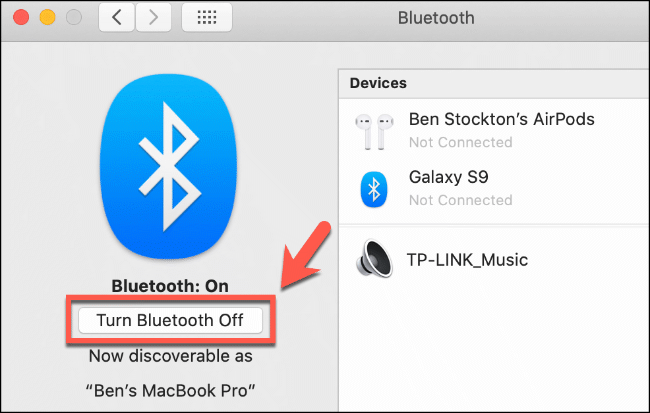Click the red close window button
650x413 pixels.
tap(21, 17)
